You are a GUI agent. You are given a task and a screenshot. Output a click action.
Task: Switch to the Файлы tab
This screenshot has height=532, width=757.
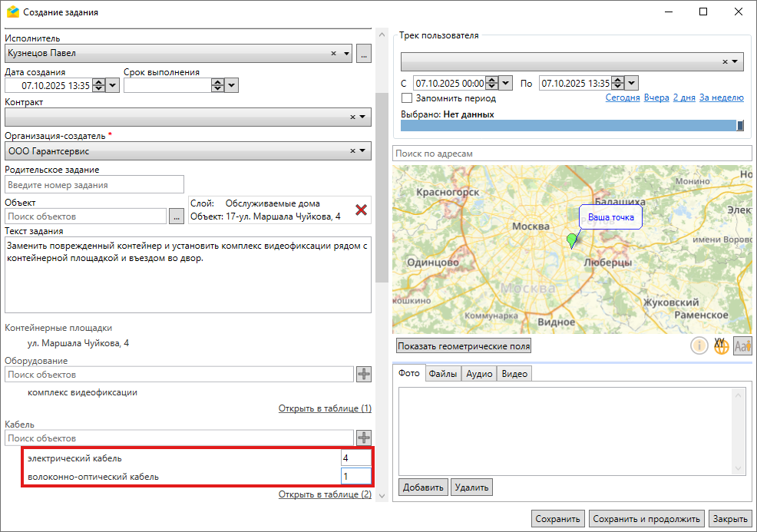click(443, 374)
